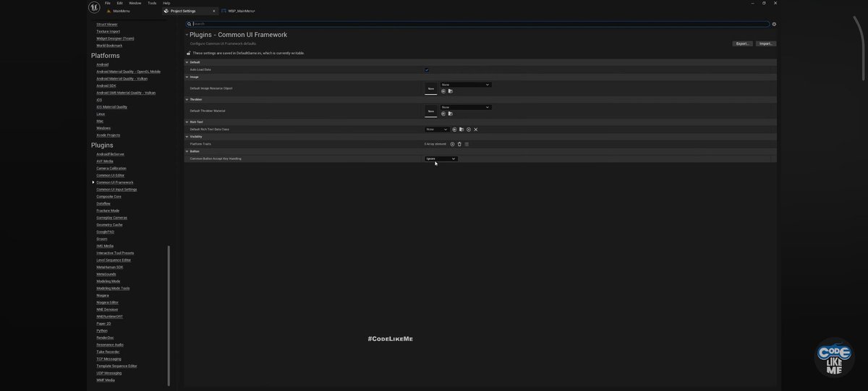Create new Rich Text Data Class with plus icon
The width and height of the screenshot is (868, 391).
click(x=469, y=130)
